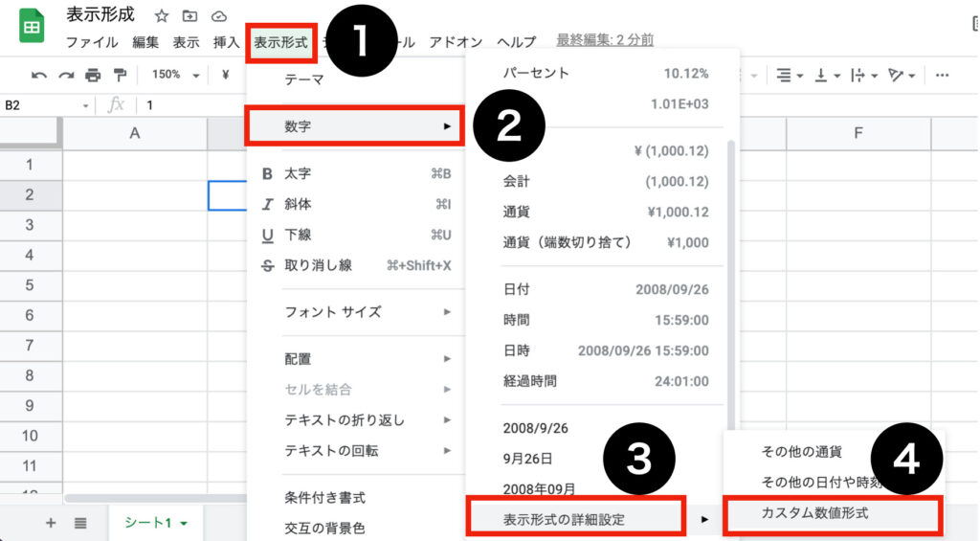The image size is (980, 541).
Task: Select the 2008/9/26 date format
Action: click(x=536, y=428)
